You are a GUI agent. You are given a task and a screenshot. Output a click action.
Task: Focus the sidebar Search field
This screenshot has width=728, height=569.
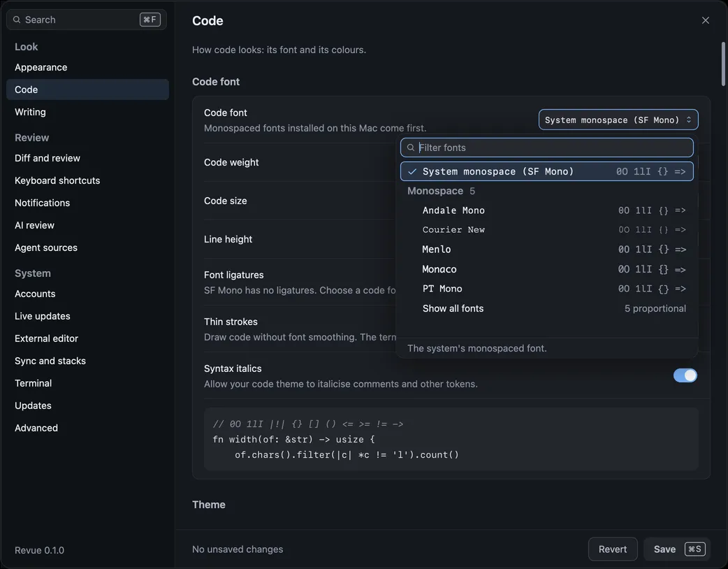[87, 20]
